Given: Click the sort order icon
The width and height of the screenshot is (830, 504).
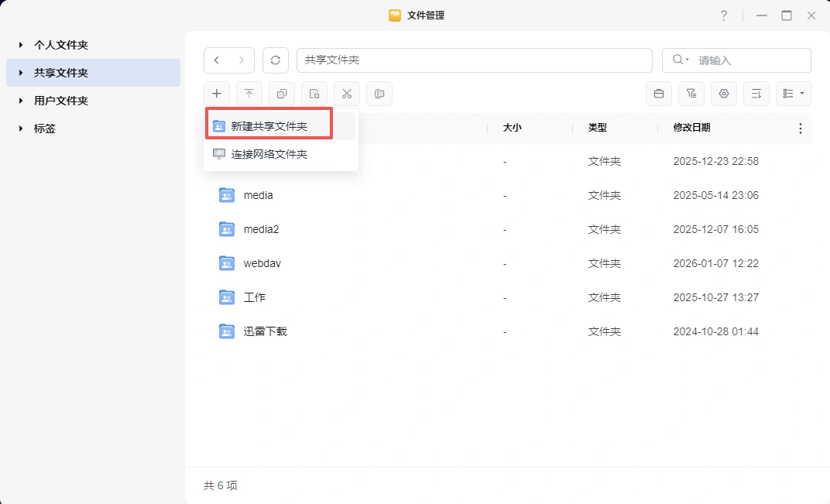Looking at the screenshot, I should pos(756,93).
